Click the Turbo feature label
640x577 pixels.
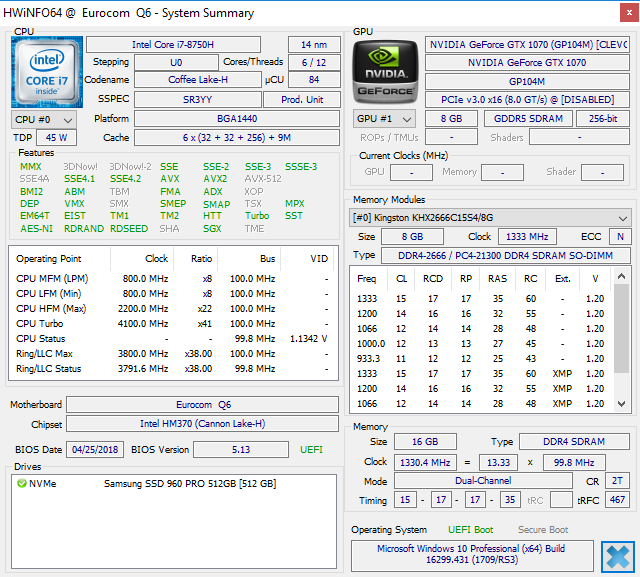click(257, 216)
